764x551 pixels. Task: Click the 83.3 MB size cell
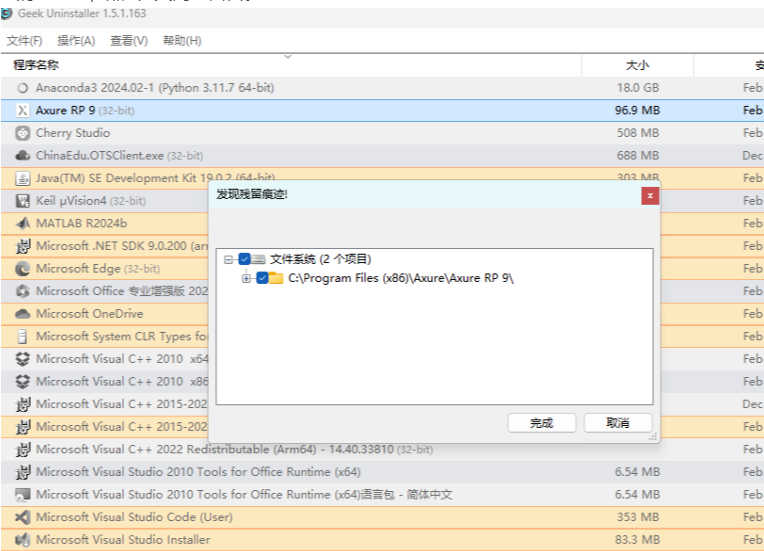coord(637,540)
